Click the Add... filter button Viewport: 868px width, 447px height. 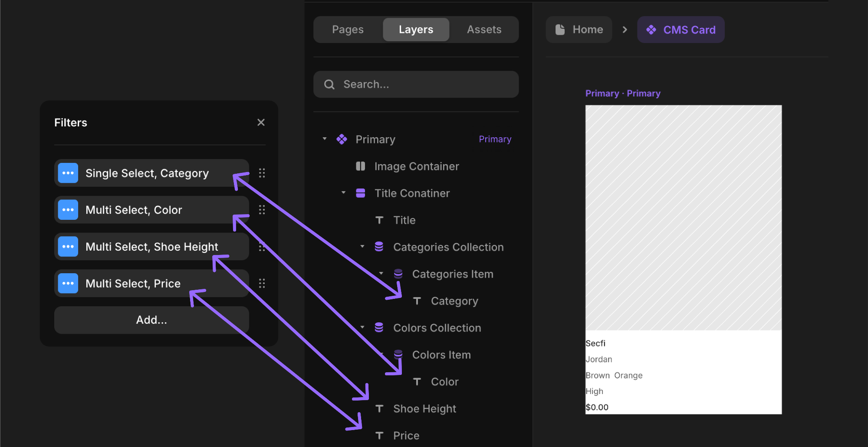(x=151, y=320)
